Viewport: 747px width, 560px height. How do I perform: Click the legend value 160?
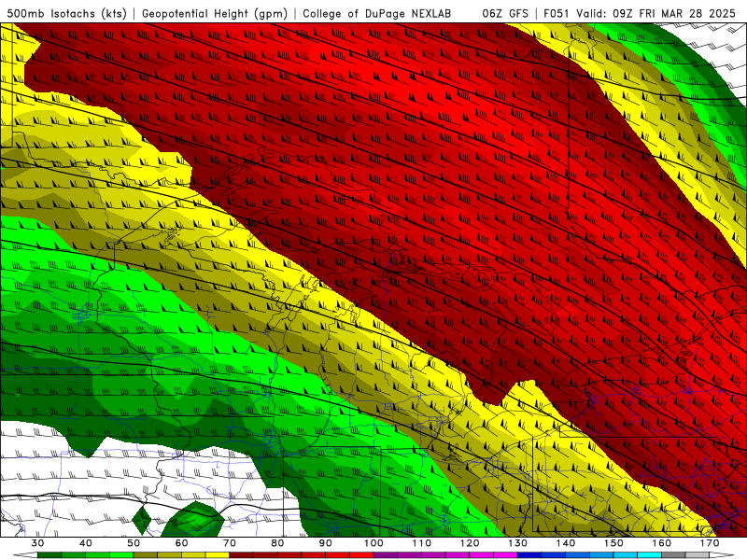point(662,543)
